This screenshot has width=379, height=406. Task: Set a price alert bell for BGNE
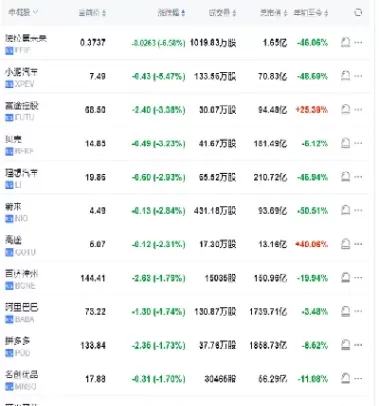(346, 278)
